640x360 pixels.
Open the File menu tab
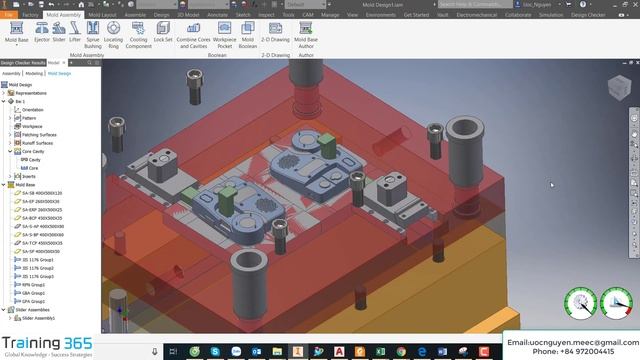(9, 15)
